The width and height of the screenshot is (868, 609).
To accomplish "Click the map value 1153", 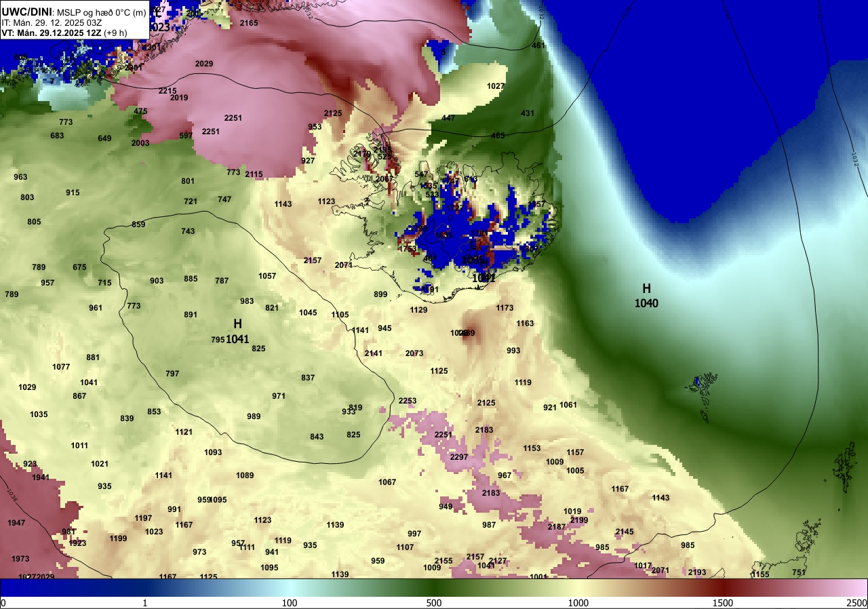I will tap(532, 448).
